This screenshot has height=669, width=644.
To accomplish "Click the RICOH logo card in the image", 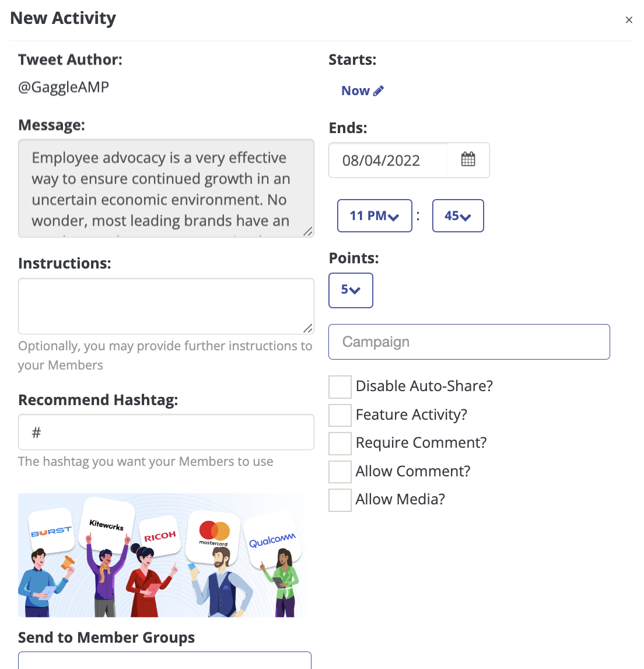I will (160, 536).
